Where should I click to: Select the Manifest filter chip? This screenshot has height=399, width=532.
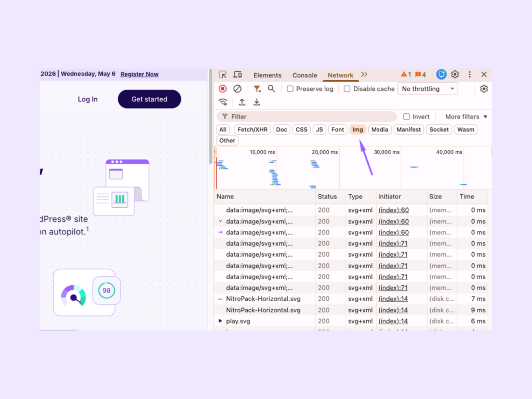point(408,129)
